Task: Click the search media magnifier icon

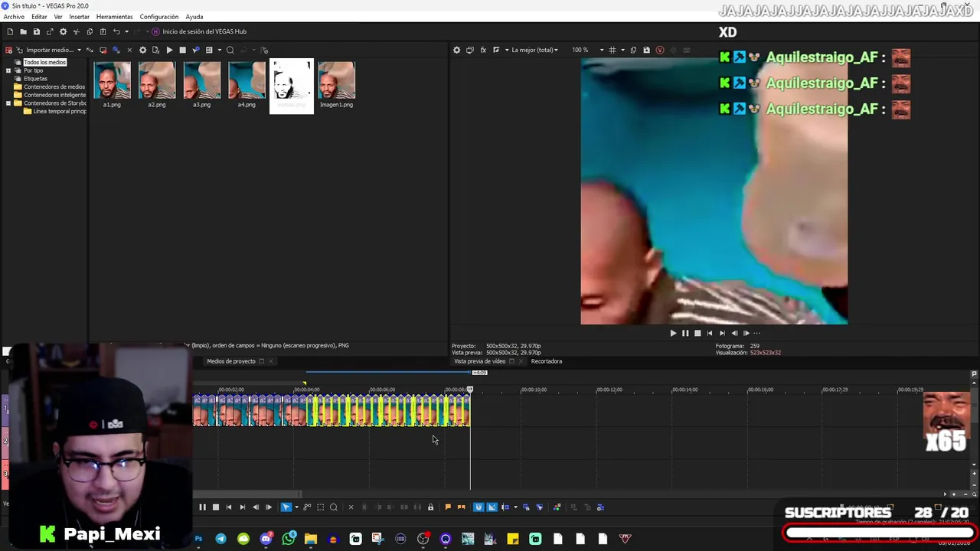Action: (x=230, y=50)
